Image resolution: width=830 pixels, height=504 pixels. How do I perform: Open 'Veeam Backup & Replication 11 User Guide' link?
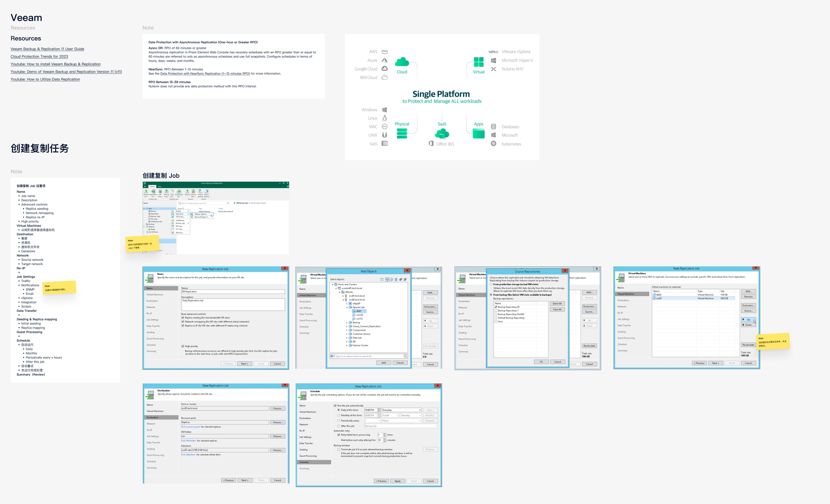pos(47,49)
